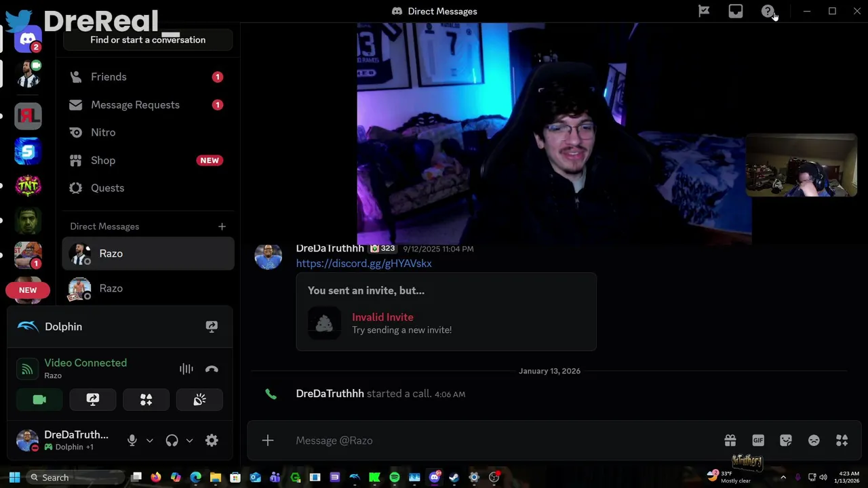Viewport: 868px width, 488px height.
Task: Open Firefox from the taskbar
Action: click(x=156, y=477)
